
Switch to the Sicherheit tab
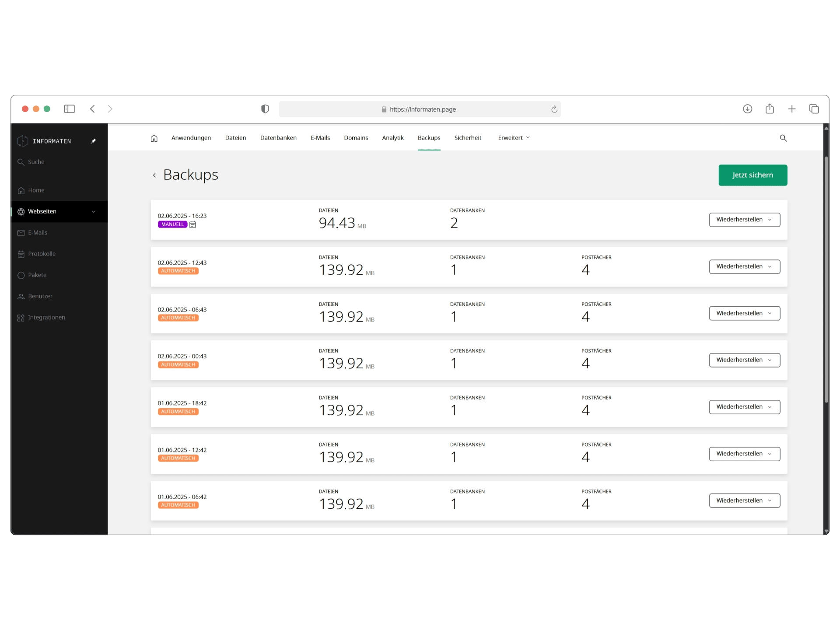click(468, 138)
